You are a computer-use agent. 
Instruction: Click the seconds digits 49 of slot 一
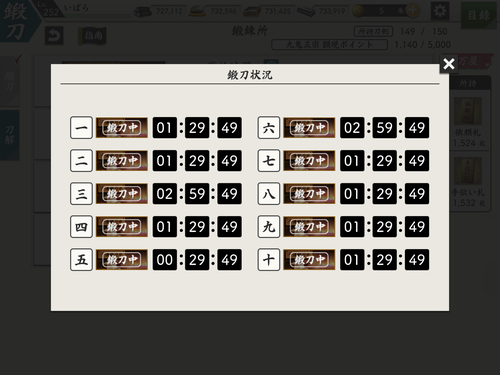tap(229, 128)
